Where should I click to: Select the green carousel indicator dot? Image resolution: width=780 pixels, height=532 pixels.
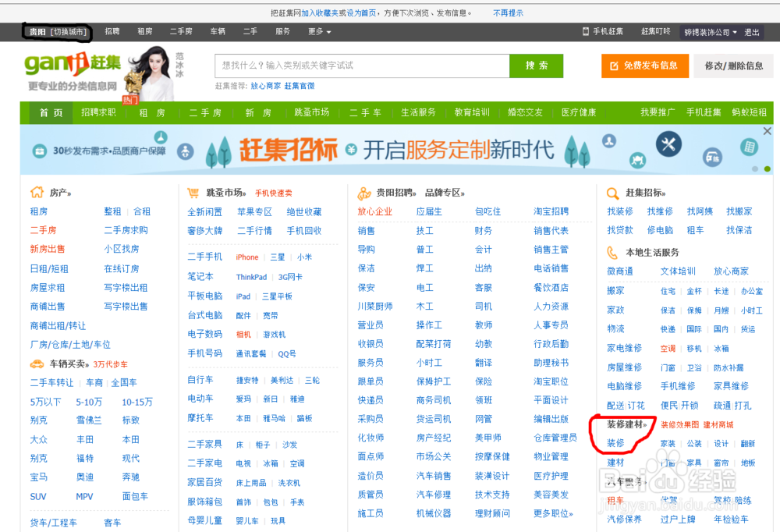tap(768, 169)
